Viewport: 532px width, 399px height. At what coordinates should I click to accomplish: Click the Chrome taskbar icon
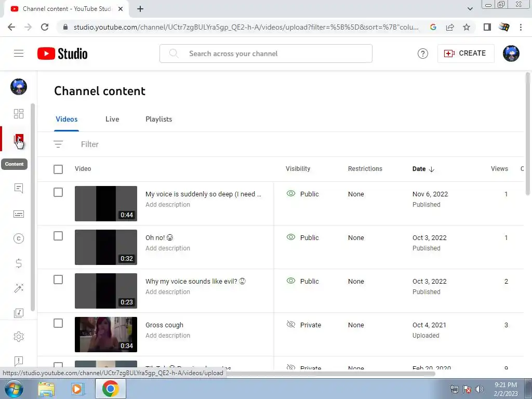pyautogui.click(x=110, y=389)
